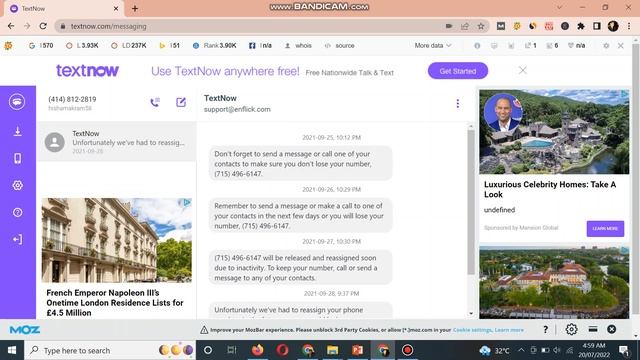Share this page from address bar icon

pos(464,26)
